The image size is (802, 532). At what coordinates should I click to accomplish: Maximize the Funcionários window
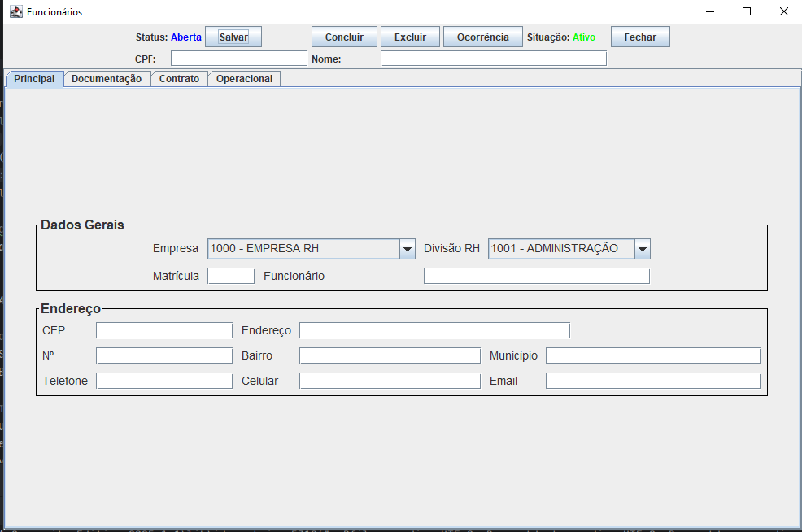click(x=747, y=11)
